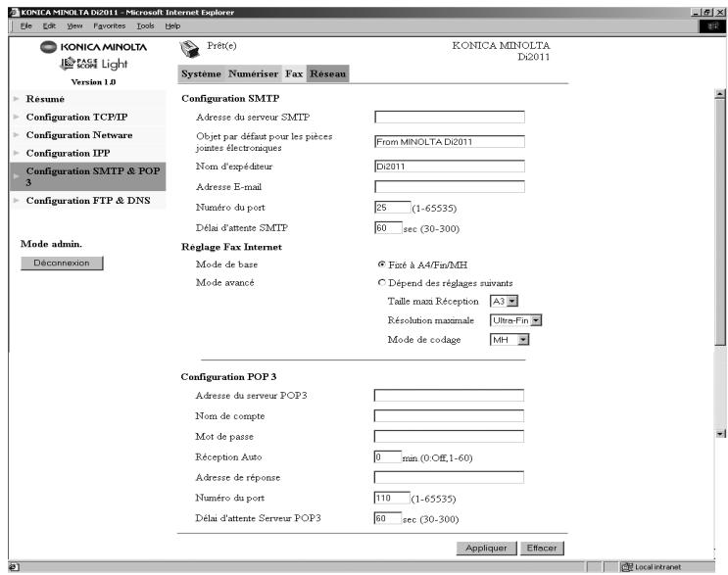The height and width of the screenshot is (575, 728).
Task: Switch to the Fax tab
Action: coord(294,73)
